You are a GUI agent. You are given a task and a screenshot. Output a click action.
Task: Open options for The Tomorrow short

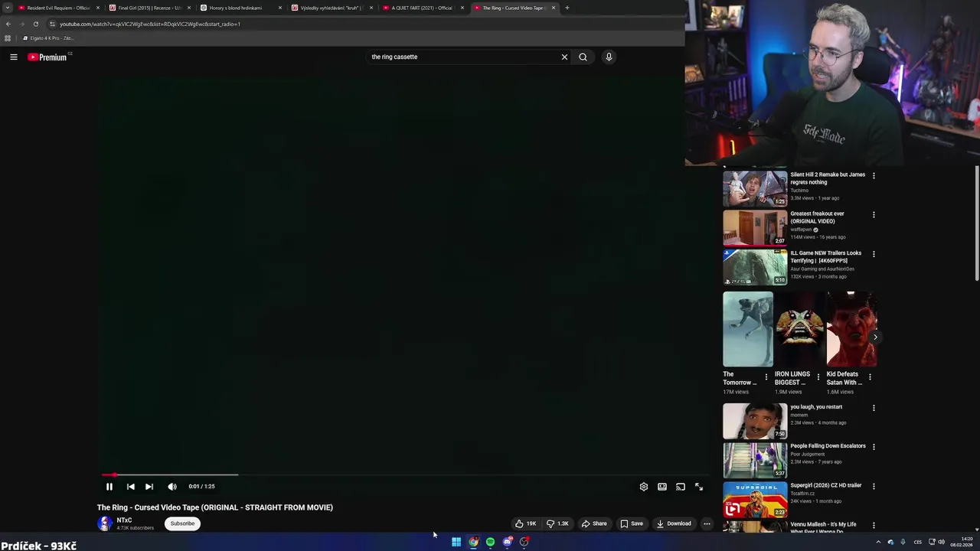click(766, 377)
